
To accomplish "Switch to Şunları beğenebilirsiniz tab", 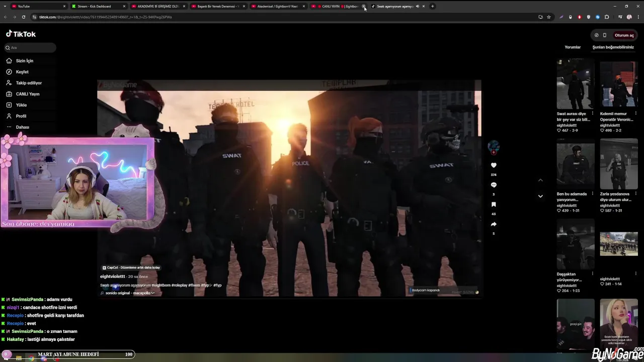I will click(613, 47).
